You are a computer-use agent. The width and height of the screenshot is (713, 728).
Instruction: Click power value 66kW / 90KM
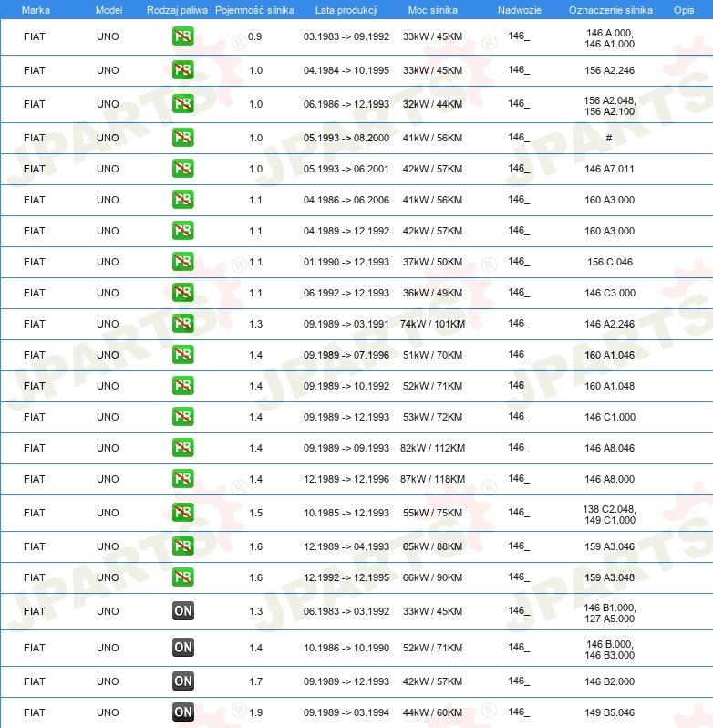432,577
